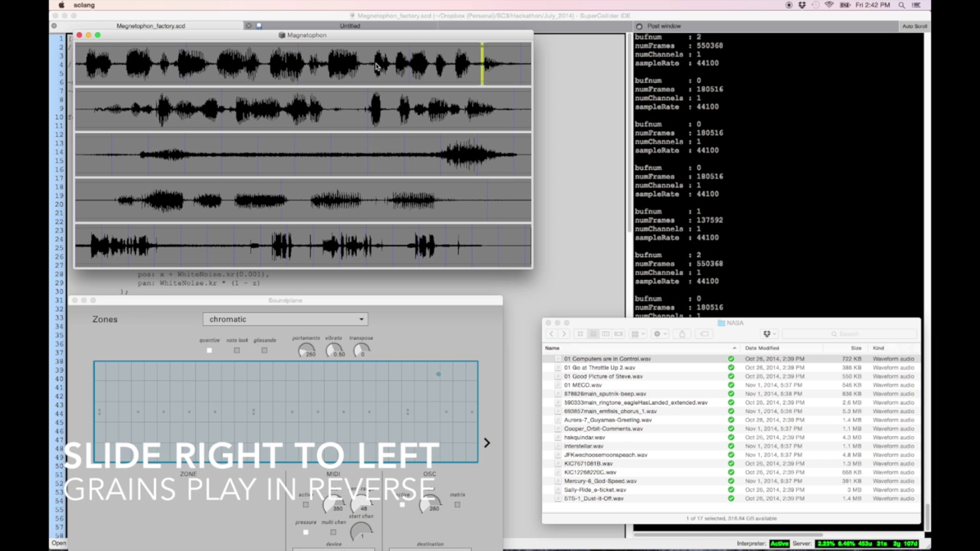Open the Finder arrange-by dropdown
The width and height of the screenshot is (980, 551).
(638, 334)
